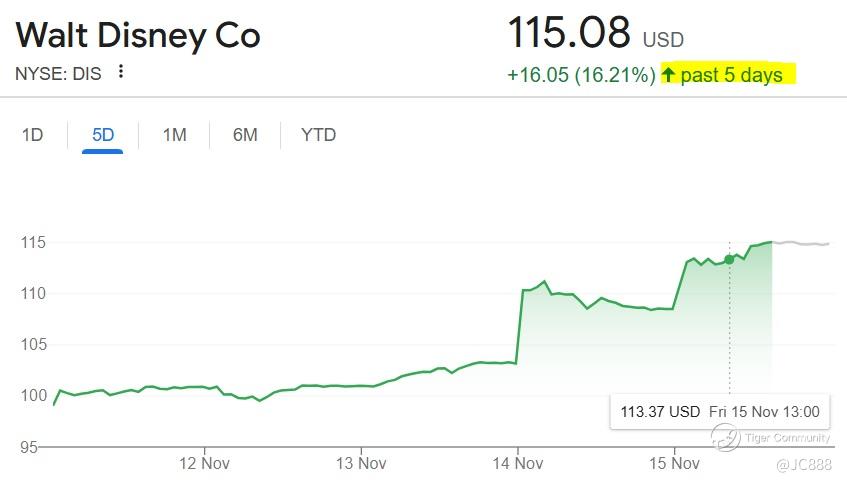Click the NYSE: DIS ticker label
Viewport: 847px width, 484px height.
point(58,73)
